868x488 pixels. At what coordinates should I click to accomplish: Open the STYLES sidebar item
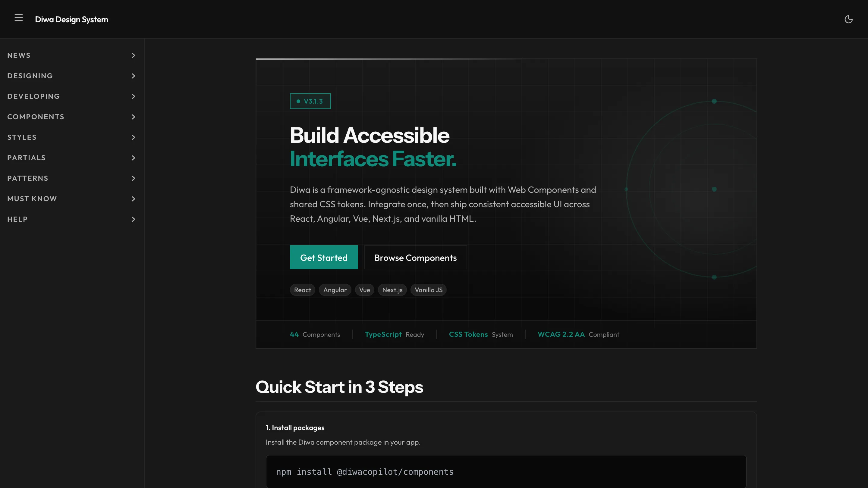72,137
